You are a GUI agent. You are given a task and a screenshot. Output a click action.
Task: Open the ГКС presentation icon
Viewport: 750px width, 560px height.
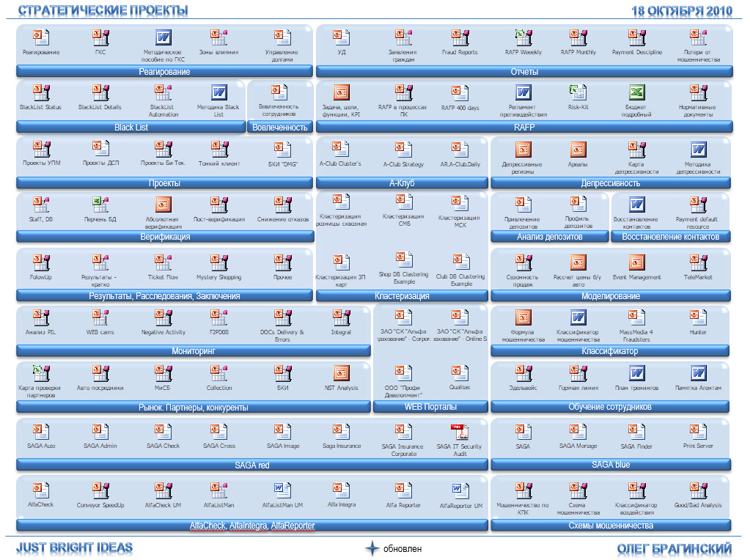coord(100,37)
